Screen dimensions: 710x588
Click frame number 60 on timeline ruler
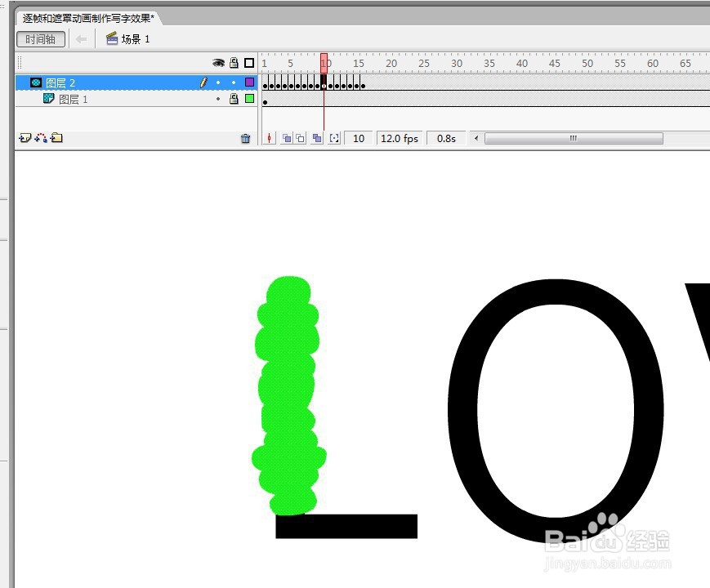click(653, 64)
